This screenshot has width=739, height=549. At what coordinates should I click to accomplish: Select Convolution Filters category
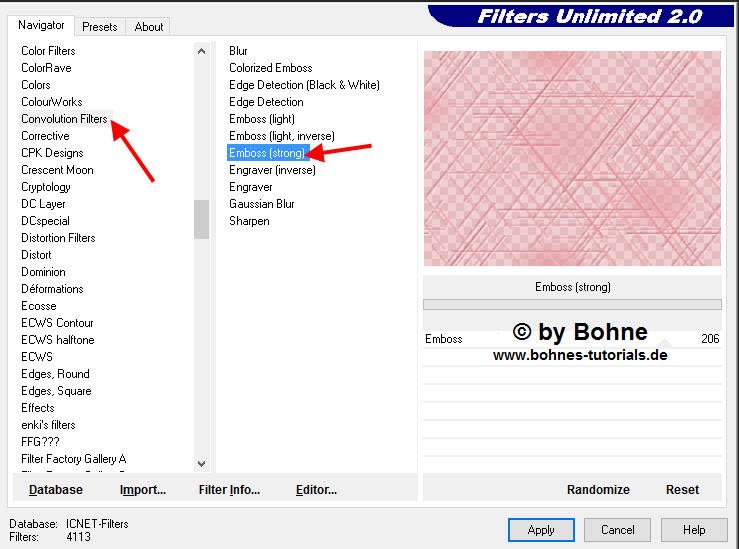[64, 119]
